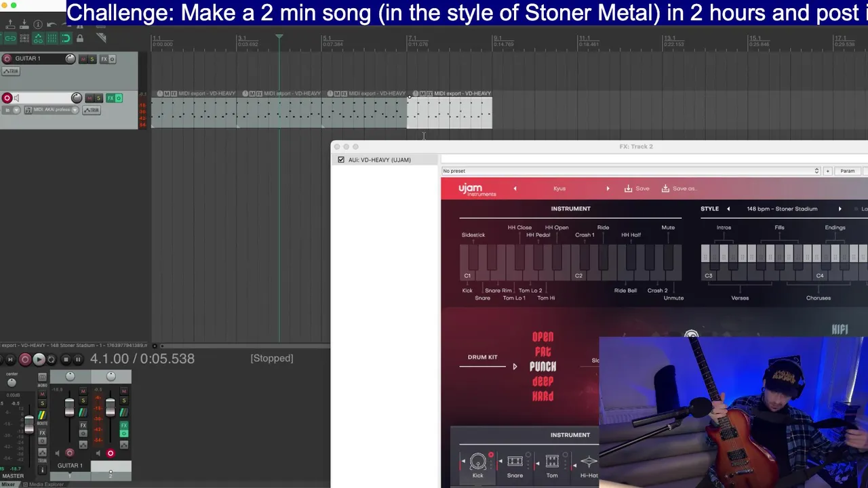
Task: Select previous style before Stoner Stadium
Action: point(728,209)
